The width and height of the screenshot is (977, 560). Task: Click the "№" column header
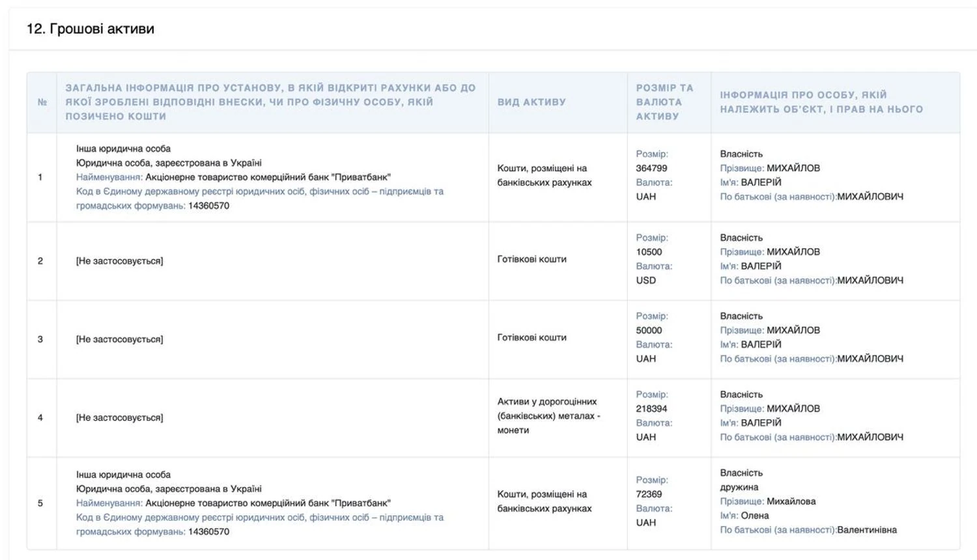pos(42,102)
